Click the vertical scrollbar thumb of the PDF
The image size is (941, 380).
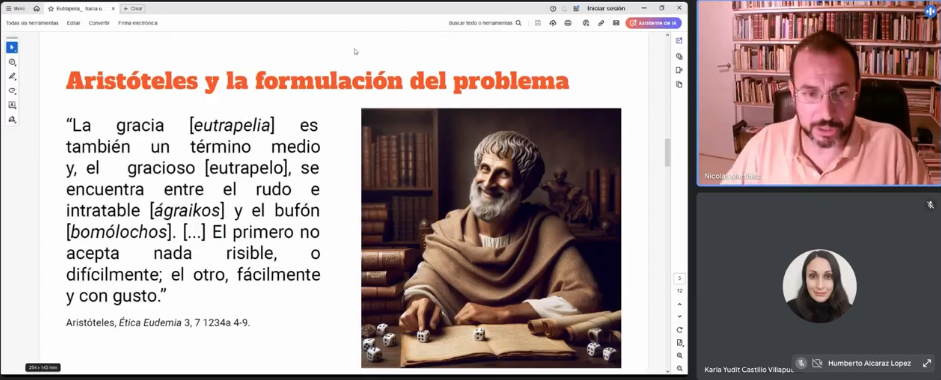tap(667, 152)
